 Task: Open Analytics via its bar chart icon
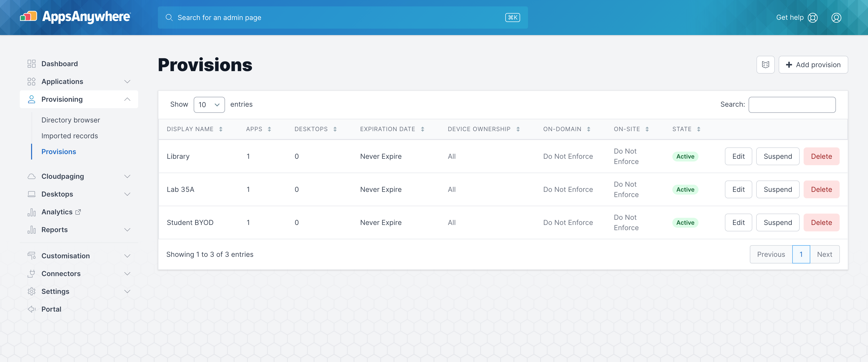coord(32,212)
